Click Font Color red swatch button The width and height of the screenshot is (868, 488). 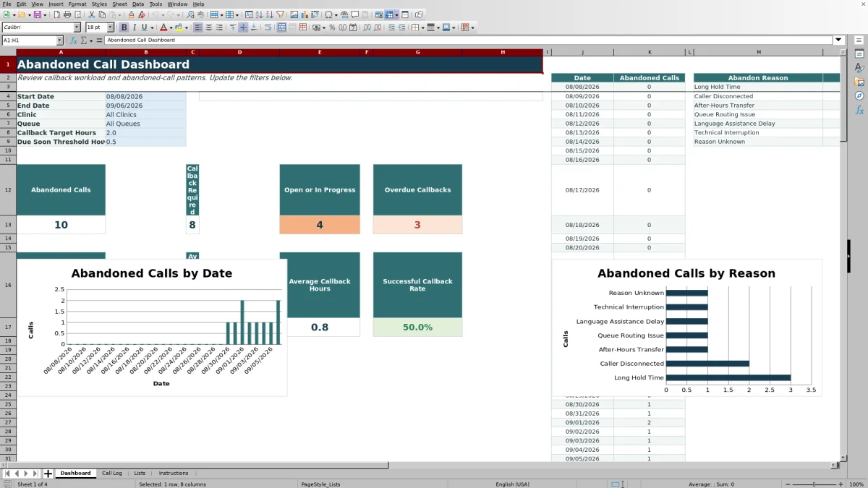[x=163, y=27]
